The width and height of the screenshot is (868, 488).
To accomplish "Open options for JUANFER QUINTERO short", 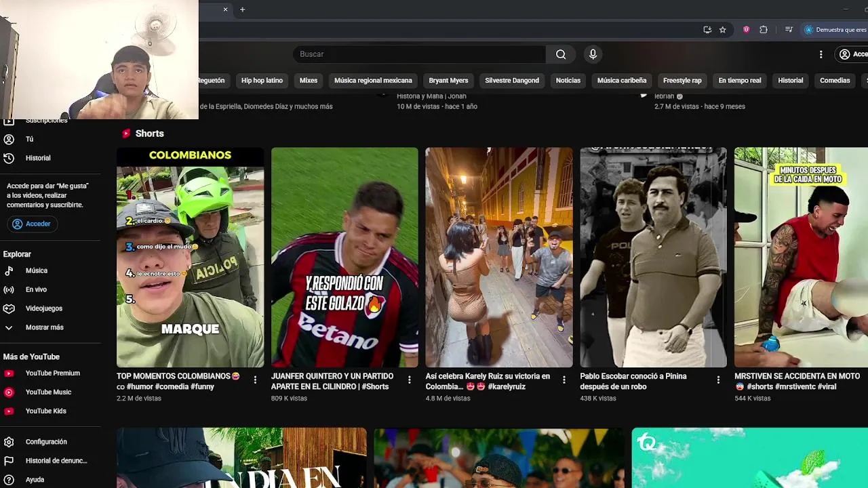I will tap(409, 380).
